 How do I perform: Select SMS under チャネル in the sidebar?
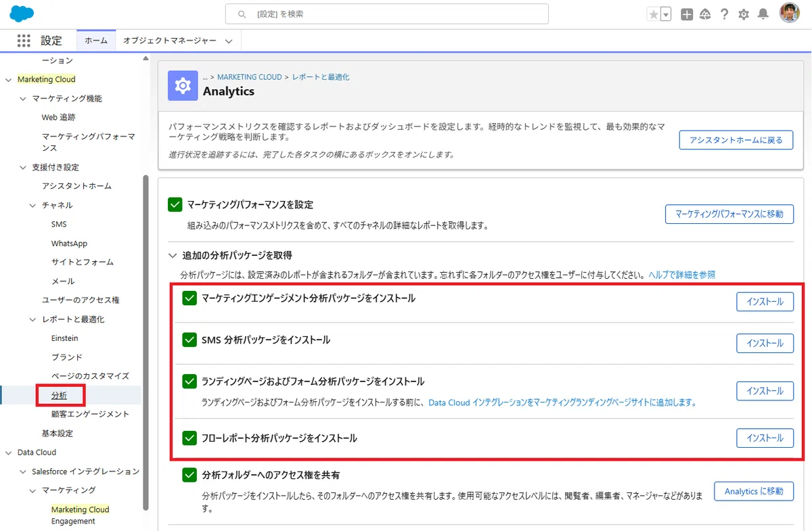click(59, 225)
